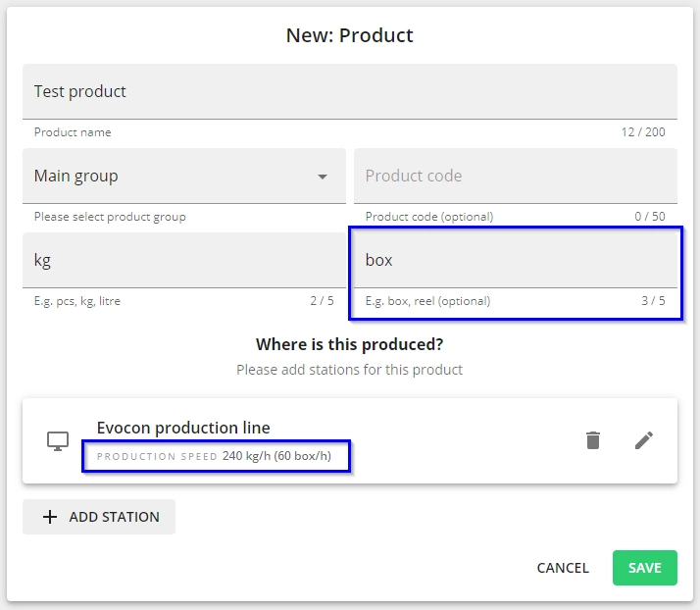Click the monitor icon beside Evocon production line
The image size is (700, 610).
[x=58, y=441]
